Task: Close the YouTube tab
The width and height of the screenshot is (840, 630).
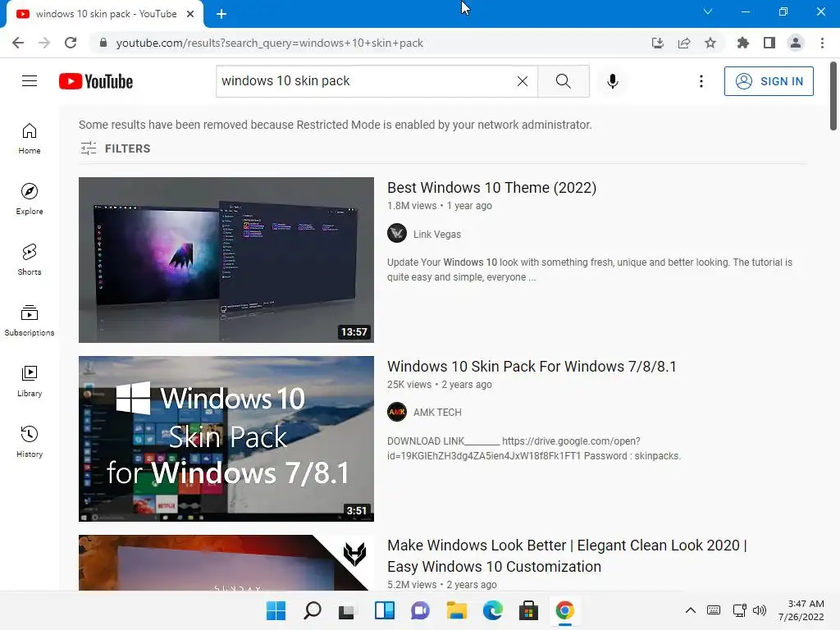Action: click(x=190, y=14)
